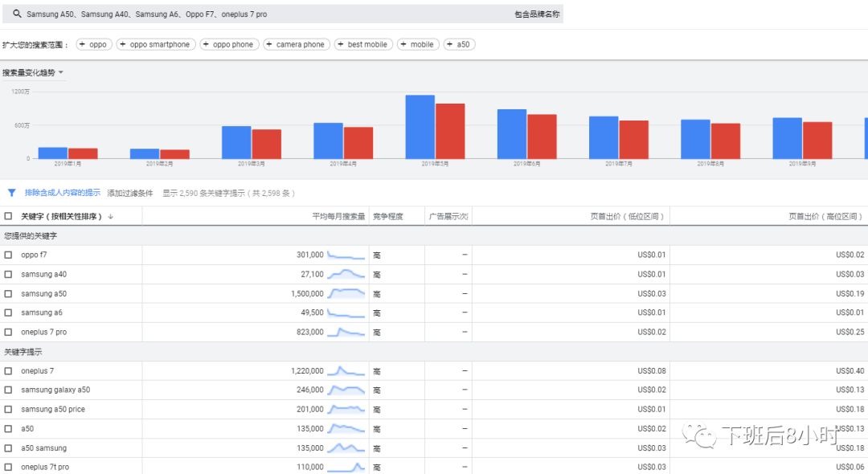Click the US$0.25 high bid value
The image size is (868, 474).
pos(850,332)
